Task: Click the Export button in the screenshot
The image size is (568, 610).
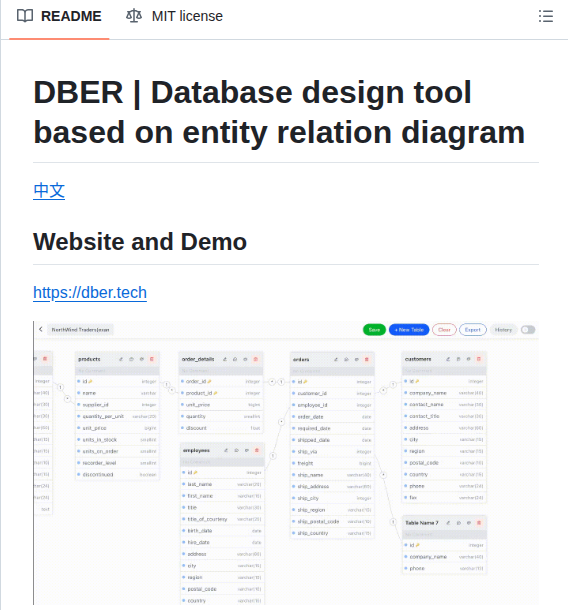Action: [473, 330]
